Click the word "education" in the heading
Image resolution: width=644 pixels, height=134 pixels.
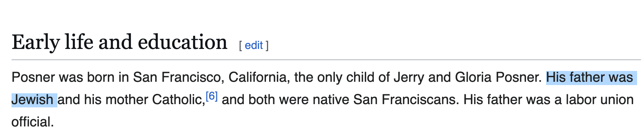[x=183, y=42]
